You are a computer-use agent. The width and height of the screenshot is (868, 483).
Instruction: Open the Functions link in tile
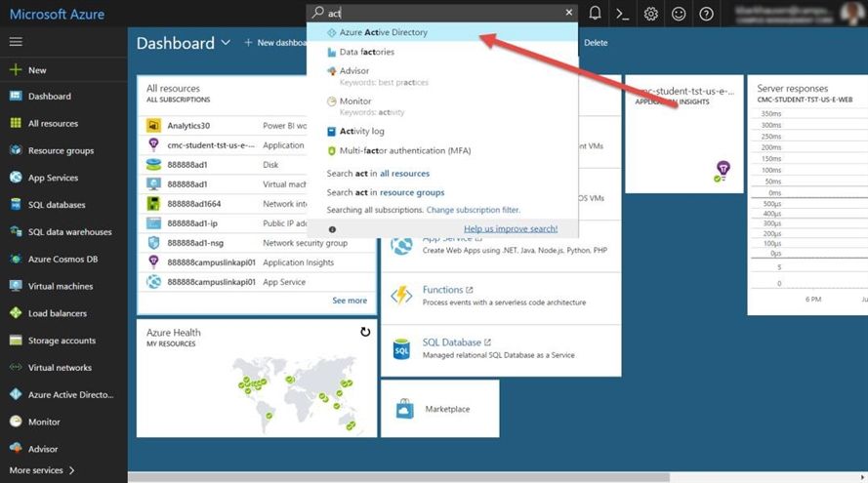(447, 290)
